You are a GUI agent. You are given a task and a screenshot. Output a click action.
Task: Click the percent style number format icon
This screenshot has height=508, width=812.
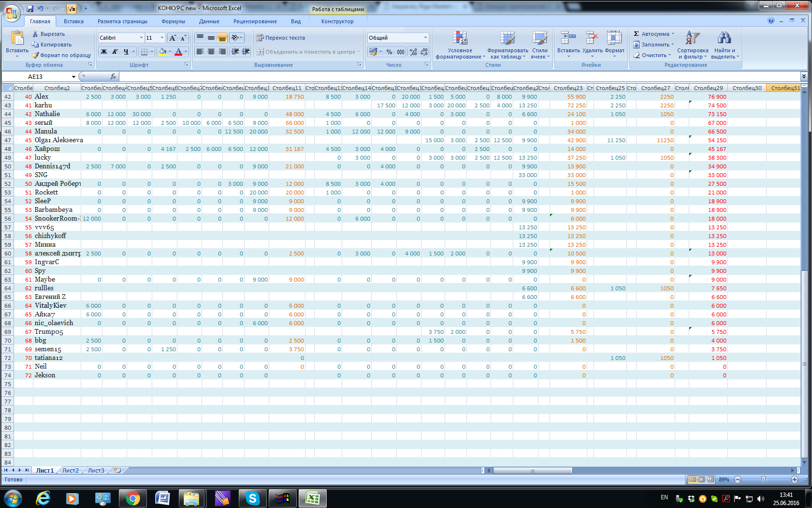[x=389, y=52]
